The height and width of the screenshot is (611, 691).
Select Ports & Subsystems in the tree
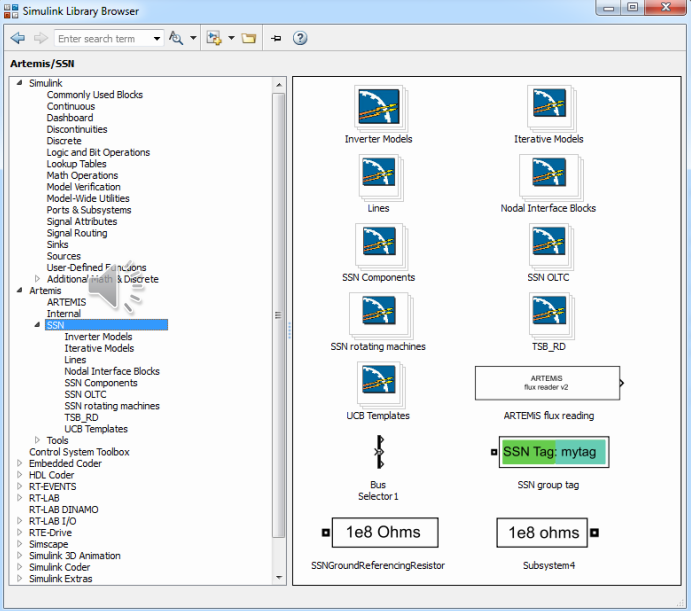coord(89,210)
